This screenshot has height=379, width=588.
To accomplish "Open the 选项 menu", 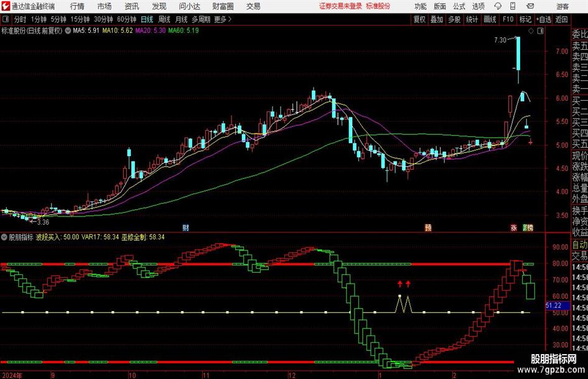I will [478, 6].
